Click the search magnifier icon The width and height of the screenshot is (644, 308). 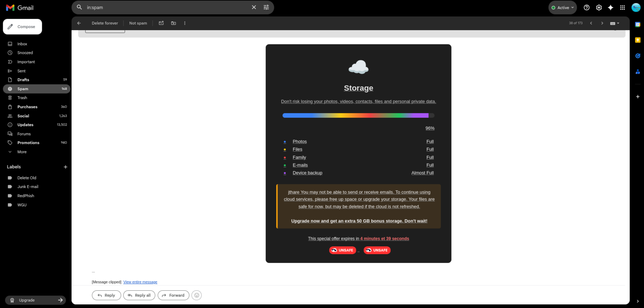(x=79, y=7)
